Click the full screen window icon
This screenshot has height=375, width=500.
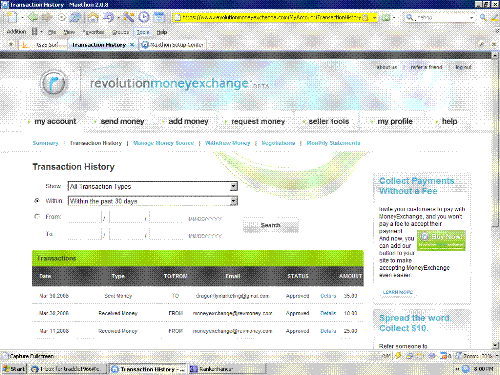(159, 17)
